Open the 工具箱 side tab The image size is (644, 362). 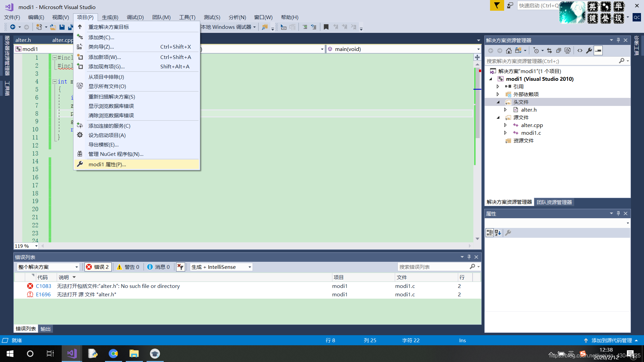[x=7, y=88]
